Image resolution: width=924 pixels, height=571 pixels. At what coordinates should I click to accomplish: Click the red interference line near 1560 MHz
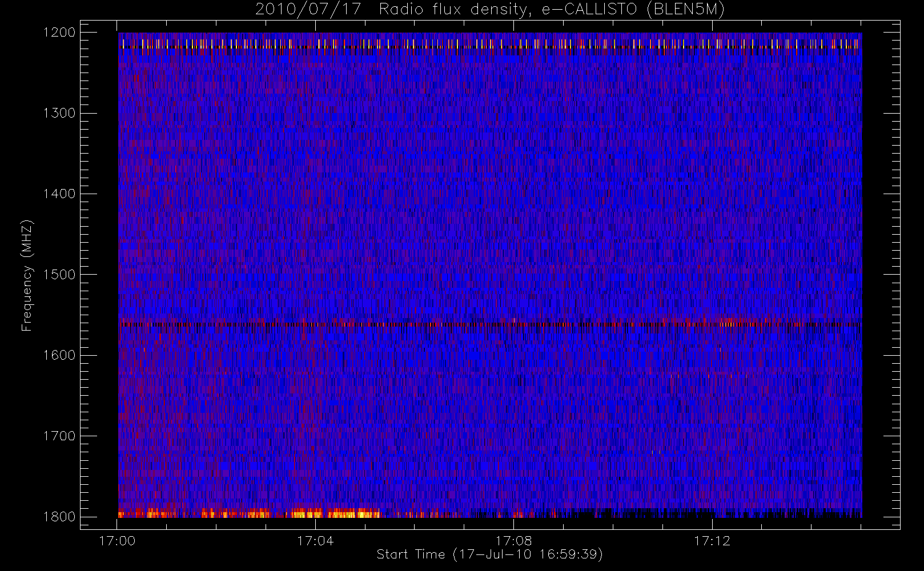[x=490, y=324]
